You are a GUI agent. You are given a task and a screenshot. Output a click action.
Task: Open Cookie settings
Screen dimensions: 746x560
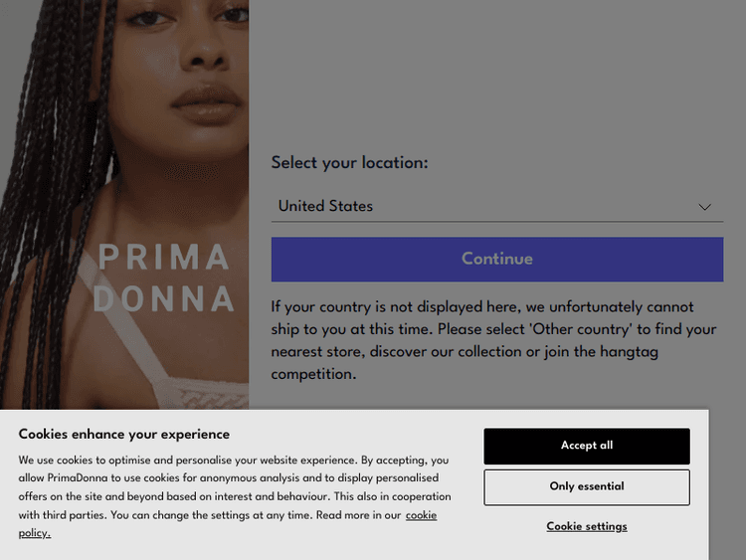click(x=586, y=526)
